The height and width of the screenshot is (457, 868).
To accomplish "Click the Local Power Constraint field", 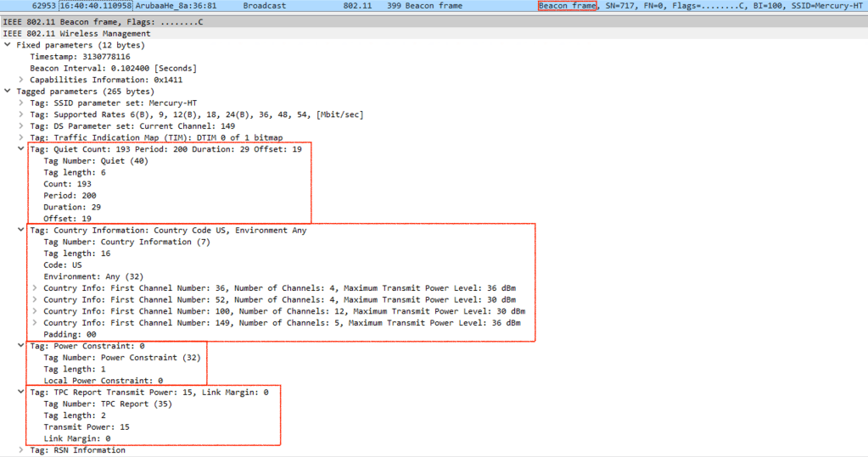I will click(103, 381).
